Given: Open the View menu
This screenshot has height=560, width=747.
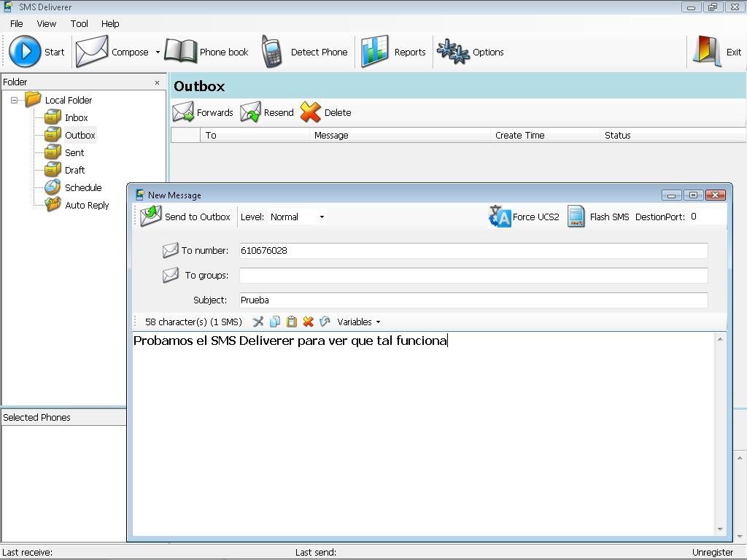Looking at the screenshot, I should click(46, 23).
